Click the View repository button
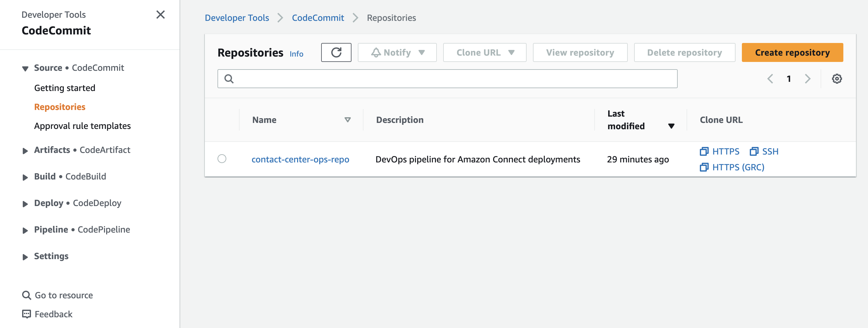868x328 pixels. [580, 52]
